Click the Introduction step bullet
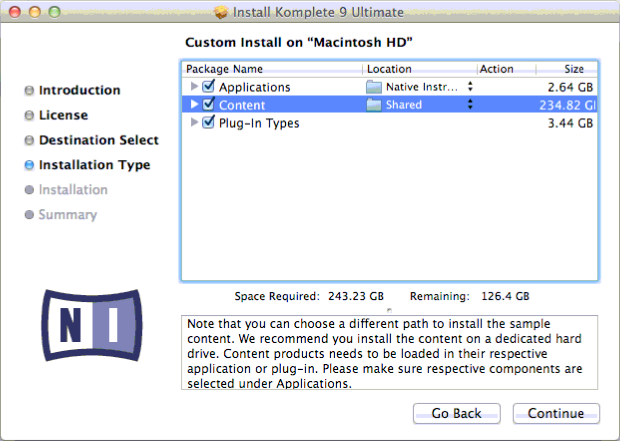Screen dimensions: 620x441 (x=29, y=91)
